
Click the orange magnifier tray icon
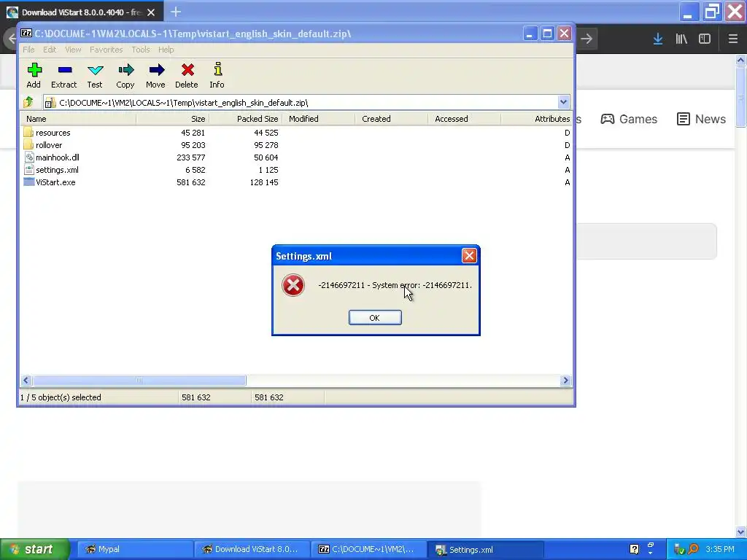click(x=693, y=549)
